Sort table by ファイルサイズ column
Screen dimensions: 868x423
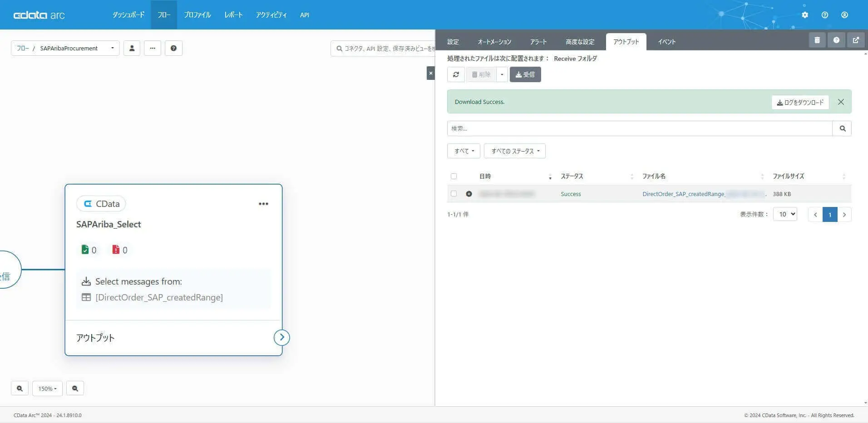pos(809,176)
